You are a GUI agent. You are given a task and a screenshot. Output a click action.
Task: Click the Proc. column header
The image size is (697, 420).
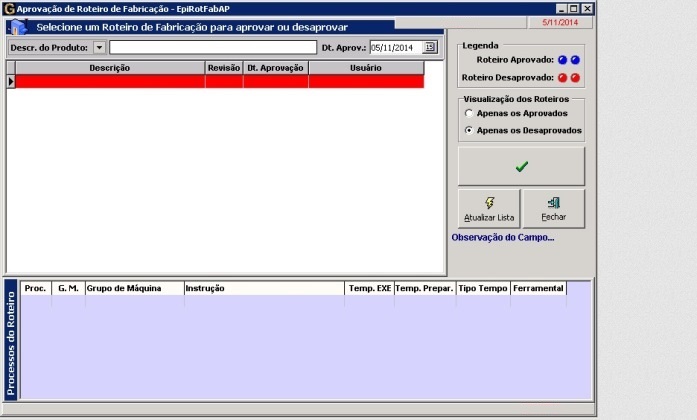(36, 288)
